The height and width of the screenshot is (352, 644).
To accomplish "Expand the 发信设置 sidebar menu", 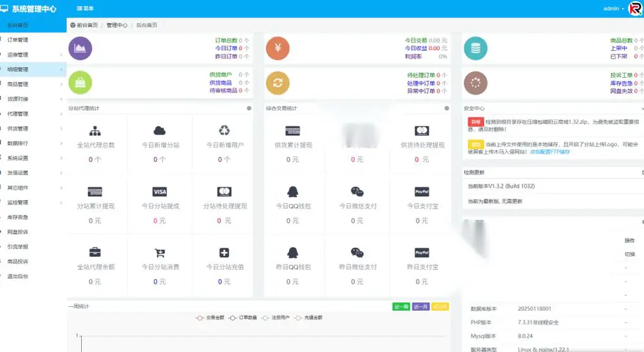I will [33, 172].
